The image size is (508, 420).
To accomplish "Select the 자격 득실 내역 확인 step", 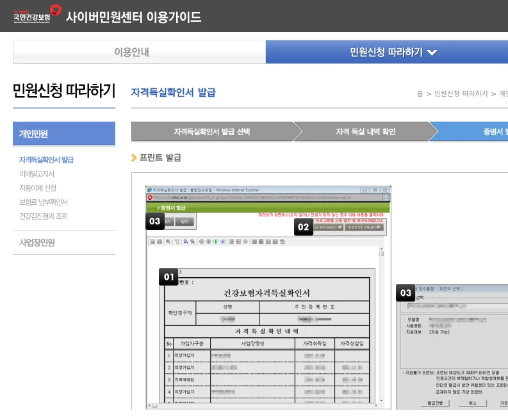I will pyautogui.click(x=365, y=131).
